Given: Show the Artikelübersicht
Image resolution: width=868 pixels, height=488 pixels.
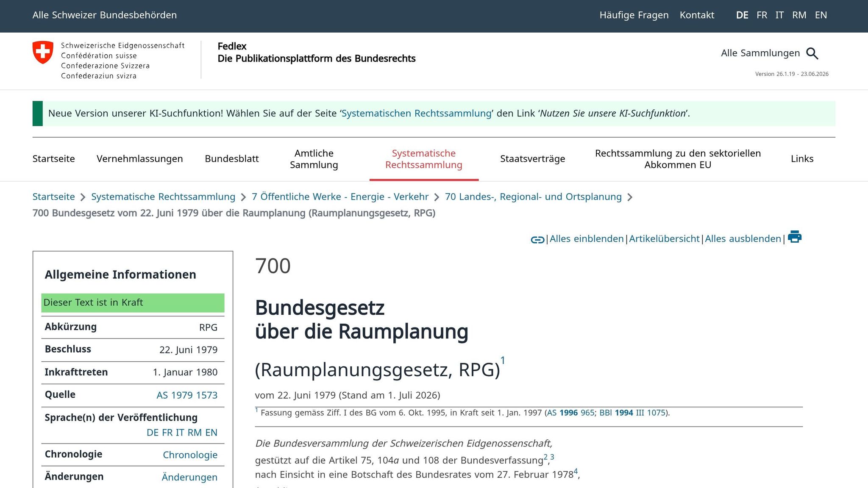Looking at the screenshot, I should tap(664, 239).
